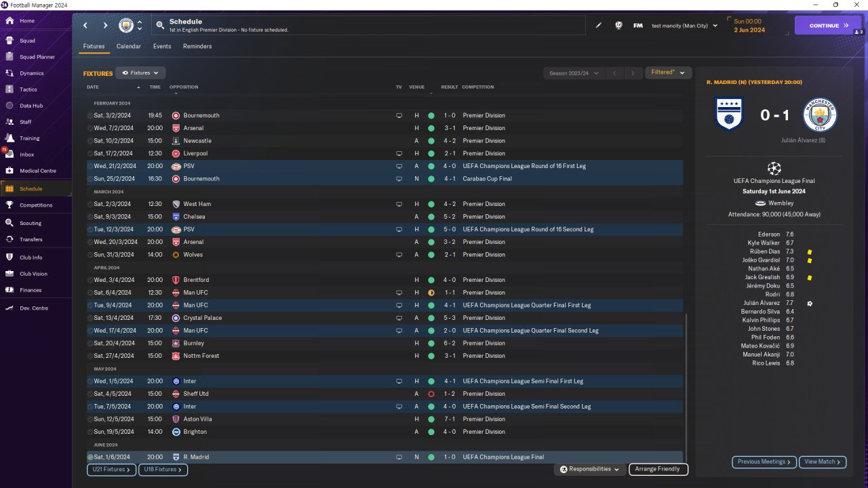The height and width of the screenshot is (488, 868).
Task: Click the globe icon beside the pencil
Action: [618, 26]
